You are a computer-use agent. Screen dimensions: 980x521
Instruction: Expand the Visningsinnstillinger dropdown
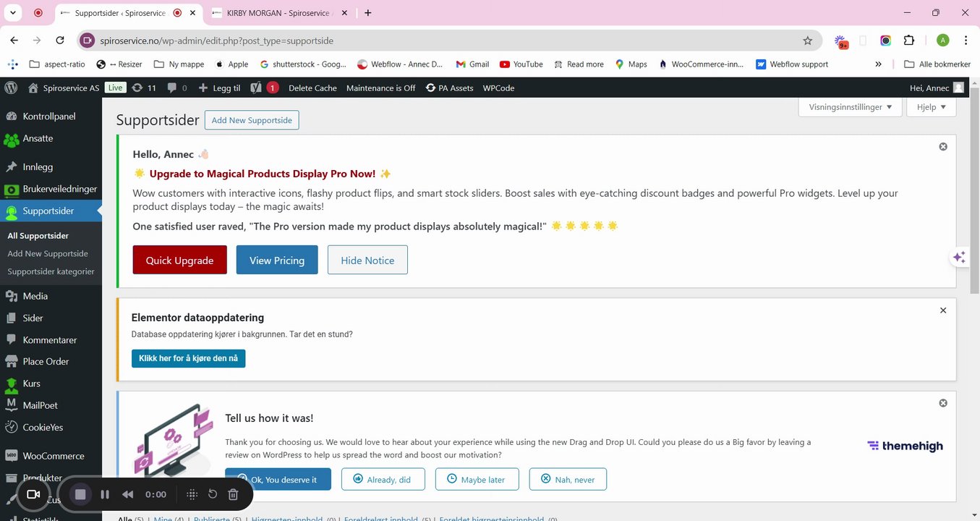[x=849, y=107]
